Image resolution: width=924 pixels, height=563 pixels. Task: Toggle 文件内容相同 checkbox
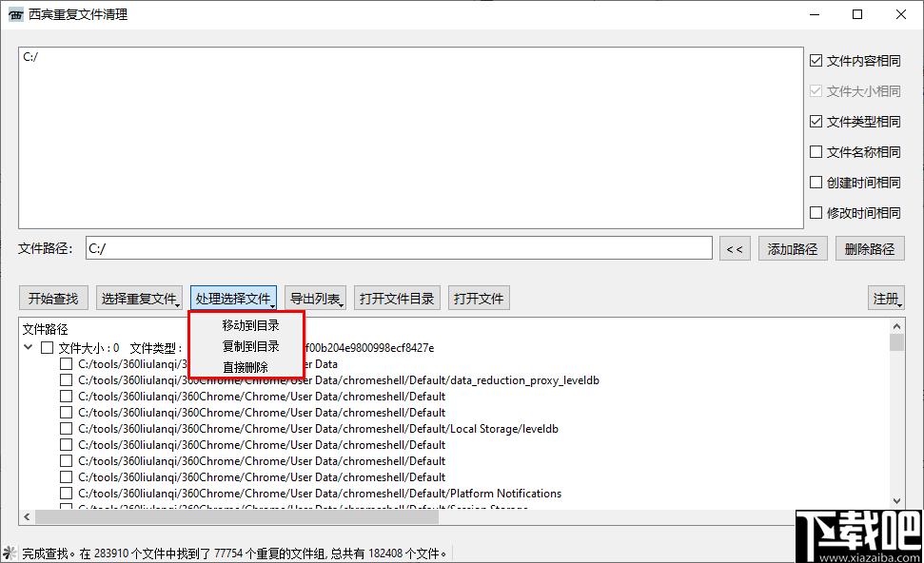click(x=816, y=61)
